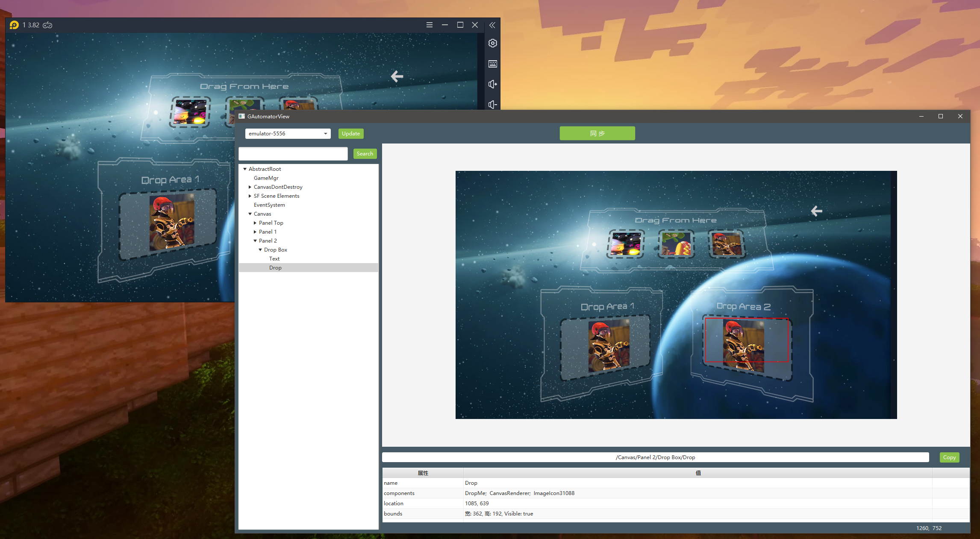This screenshot has height=539, width=980.
Task: Collapse the Panel 2 tree node
Action: (x=255, y=241)
